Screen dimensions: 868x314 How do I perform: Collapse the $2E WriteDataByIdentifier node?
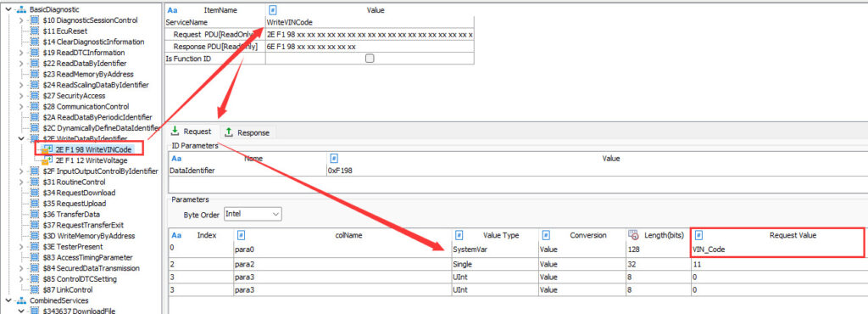21,139
